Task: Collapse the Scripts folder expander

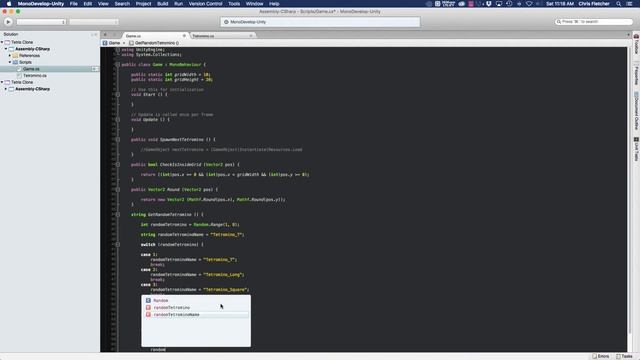Action: pyautogui.click(x=10, y=62)
